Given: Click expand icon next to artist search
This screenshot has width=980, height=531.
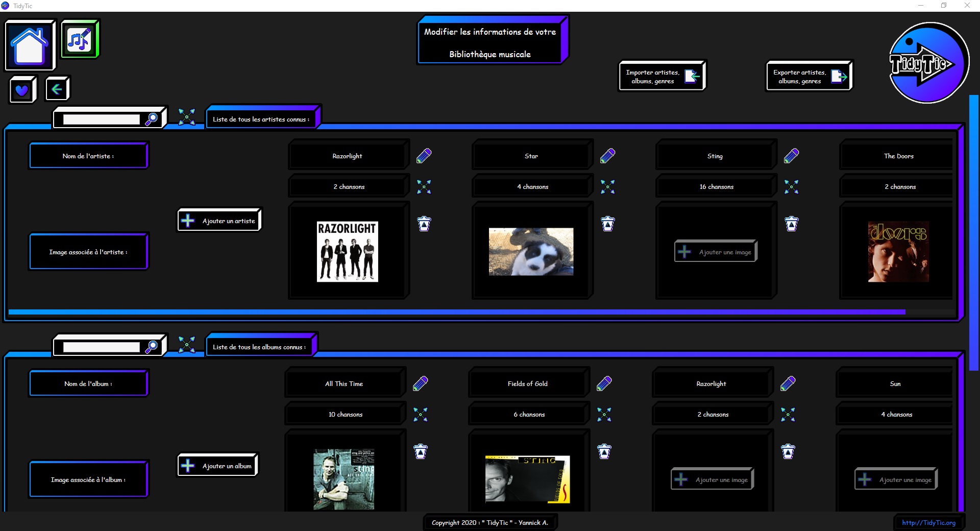Looking at the screenshot, I should [x=187, y=117].
